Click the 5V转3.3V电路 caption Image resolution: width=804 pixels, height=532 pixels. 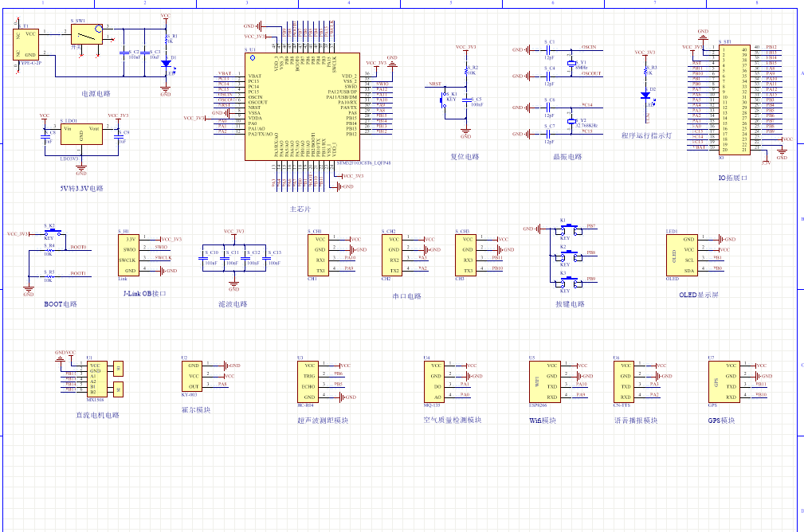click(x=81, y=188)
